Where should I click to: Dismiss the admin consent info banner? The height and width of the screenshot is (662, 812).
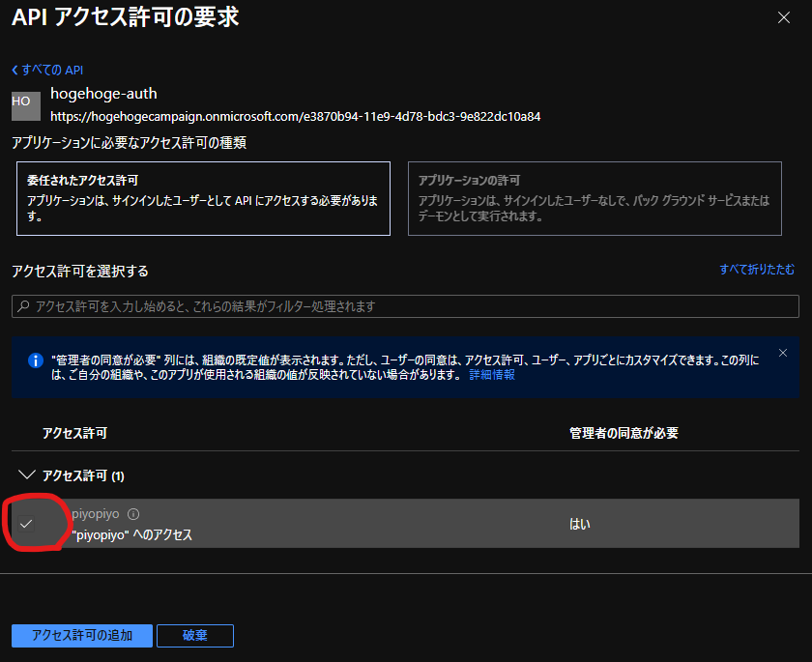(x=783, y=353)
